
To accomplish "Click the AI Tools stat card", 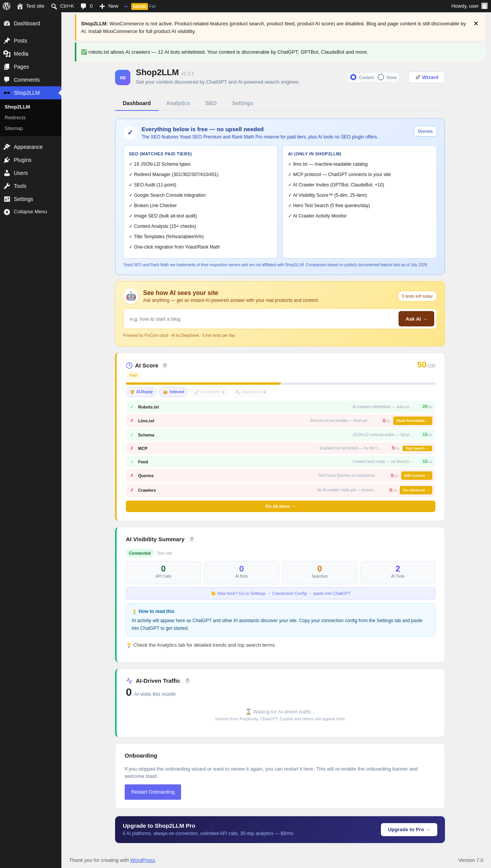I will (398, 573).
